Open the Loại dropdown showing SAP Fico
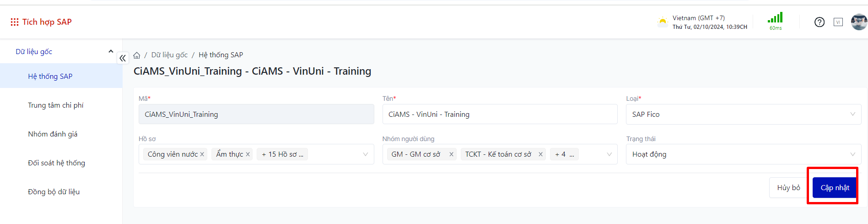The image size is (868, 224). 743,115
